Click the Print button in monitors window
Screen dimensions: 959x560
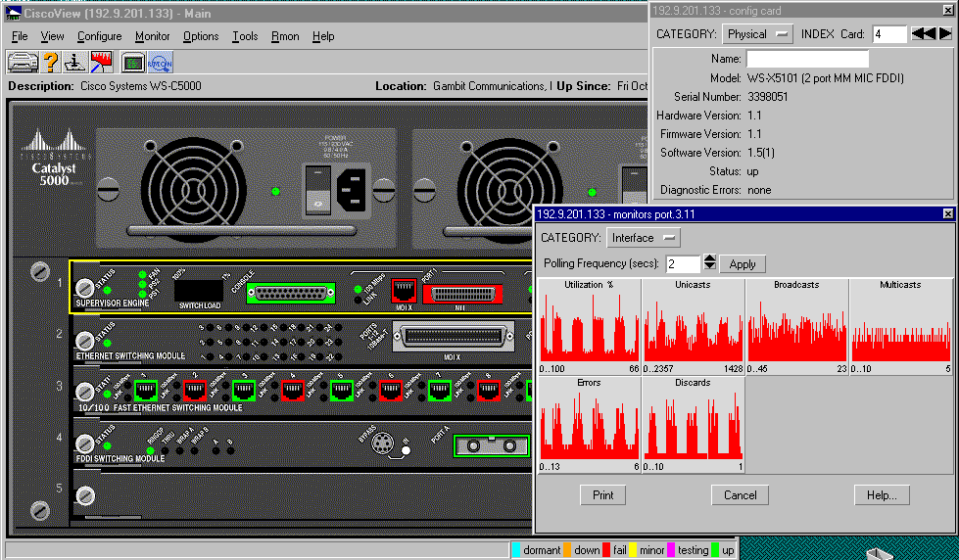pos(603,495)
